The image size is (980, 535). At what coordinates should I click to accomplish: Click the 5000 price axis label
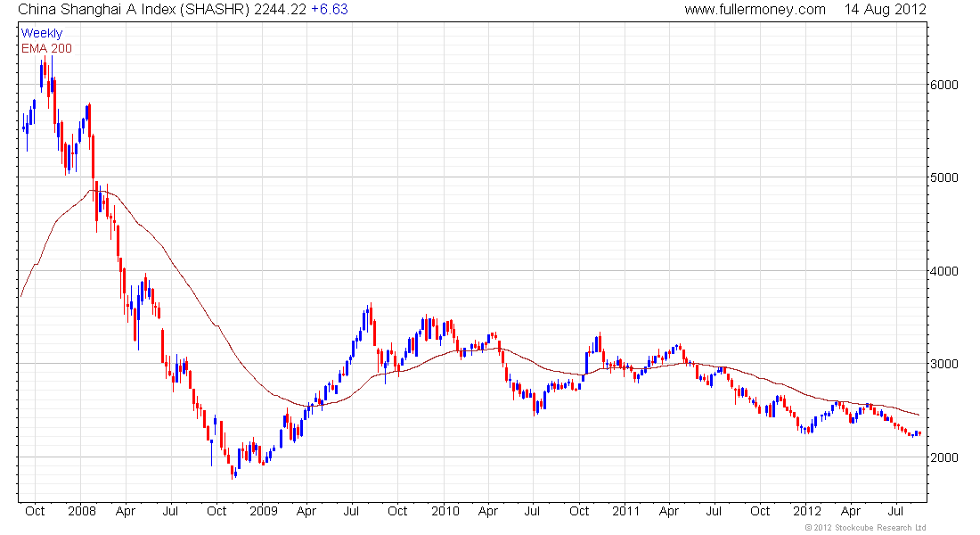click(x=944, y=177)
